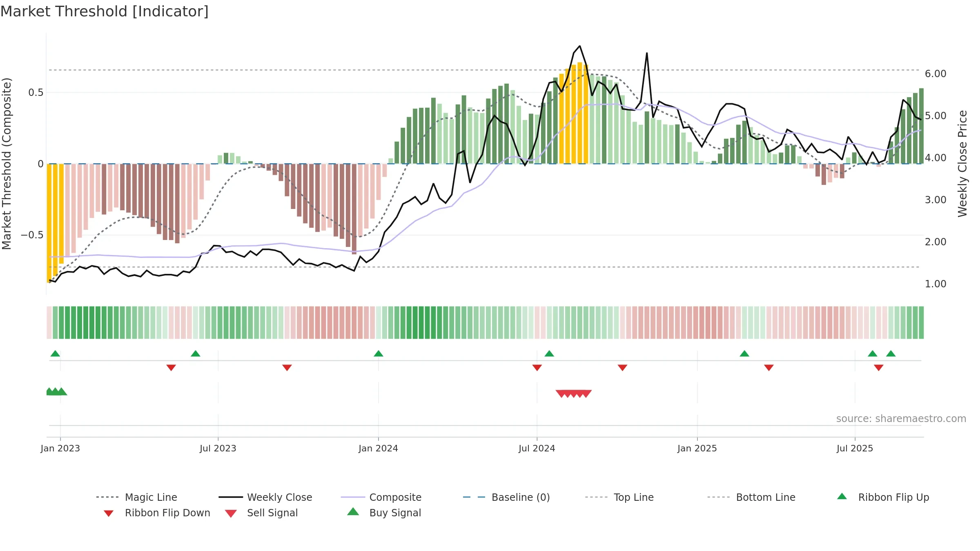Screen dimensions: 980x551
Task: Click the ribbon flip up marker before Jul 2023
Action: [196, 353]
